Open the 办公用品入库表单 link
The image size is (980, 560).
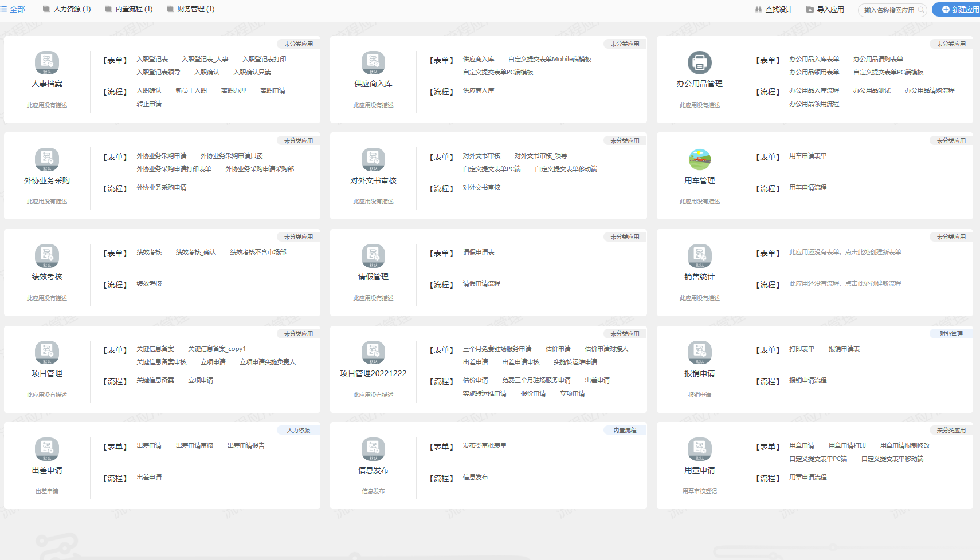[814, 59]
